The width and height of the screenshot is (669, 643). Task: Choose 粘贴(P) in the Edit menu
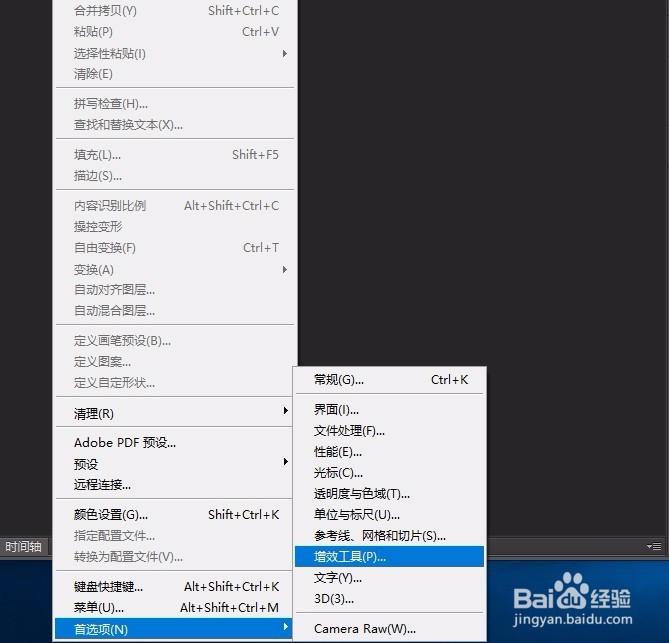[x=175, y=32]
